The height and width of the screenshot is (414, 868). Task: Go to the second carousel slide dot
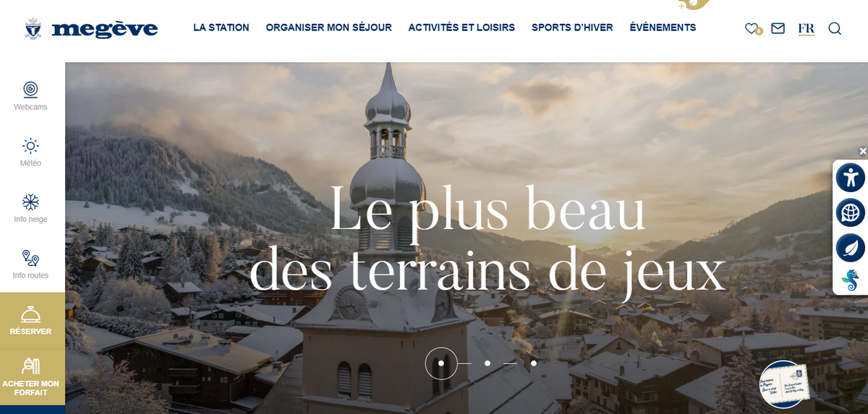coord(488,363)
